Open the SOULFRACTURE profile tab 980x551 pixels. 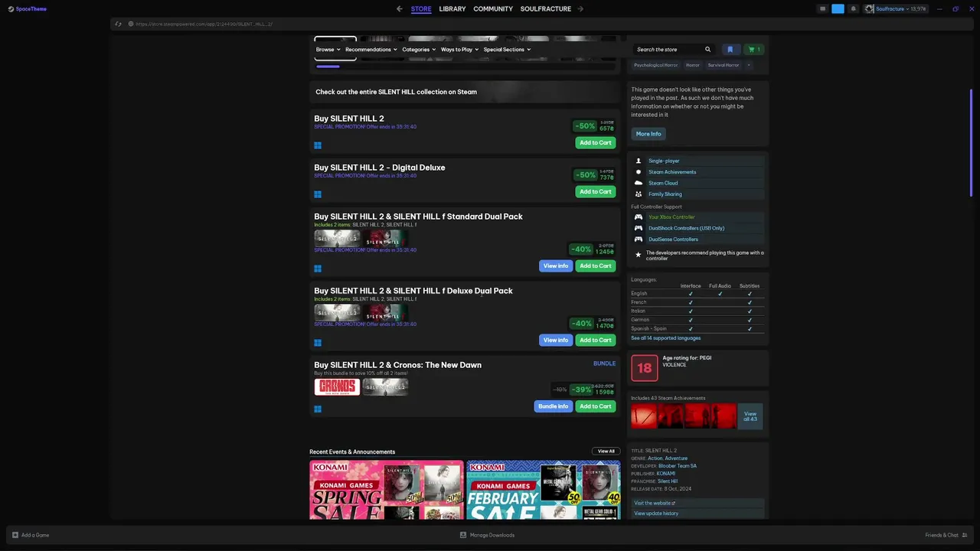[546, 8]
